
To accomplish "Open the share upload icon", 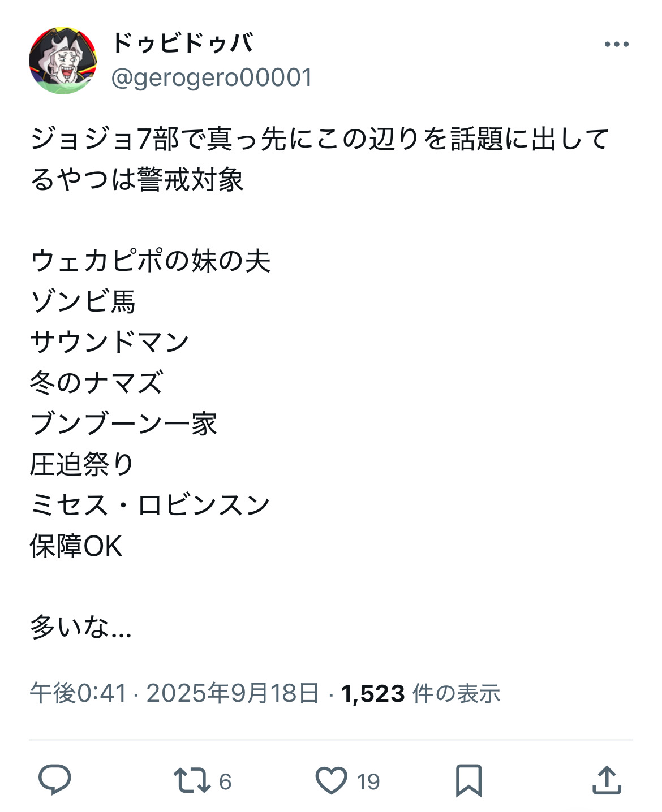I will point(607,780).
